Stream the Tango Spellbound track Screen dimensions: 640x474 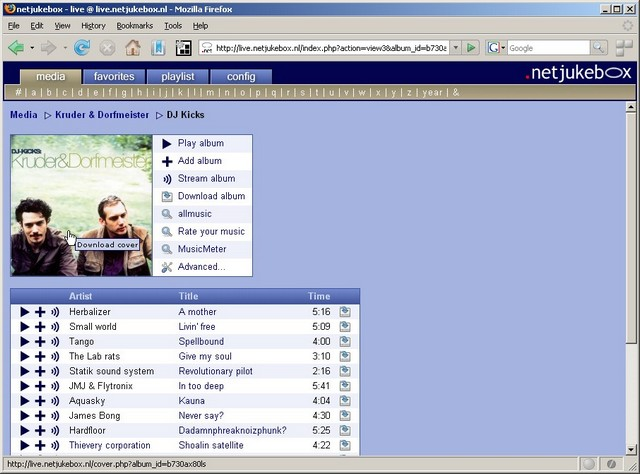click(55, 342)
